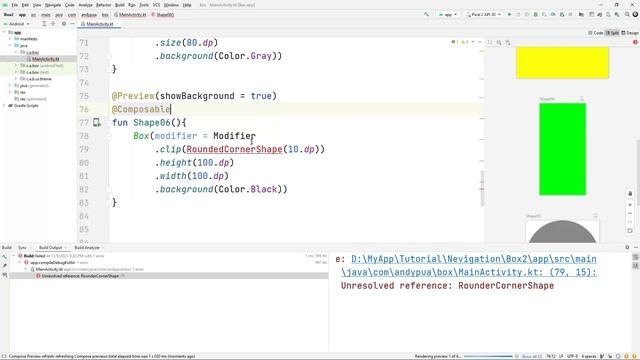The height and width of the screenshot is (360, 640).
Task: Click the red preview error indicator icon
Action: pyautogui.click(x=635, y=42)
